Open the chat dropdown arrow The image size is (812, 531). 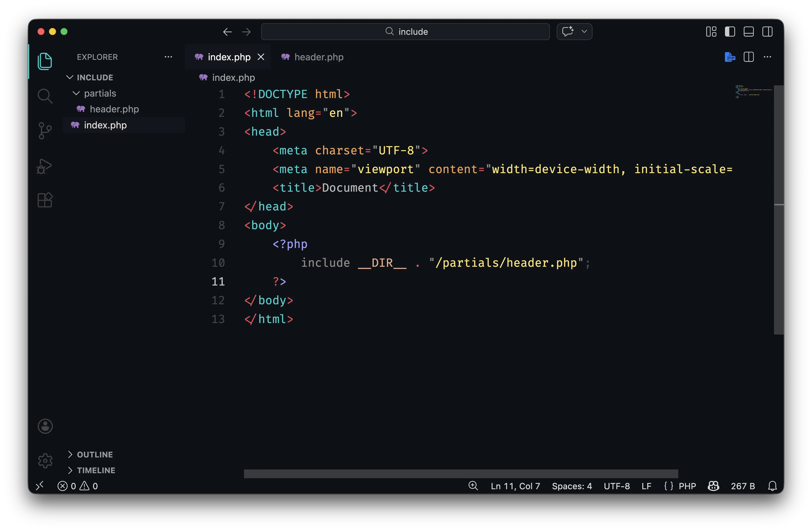click(584, 32)
